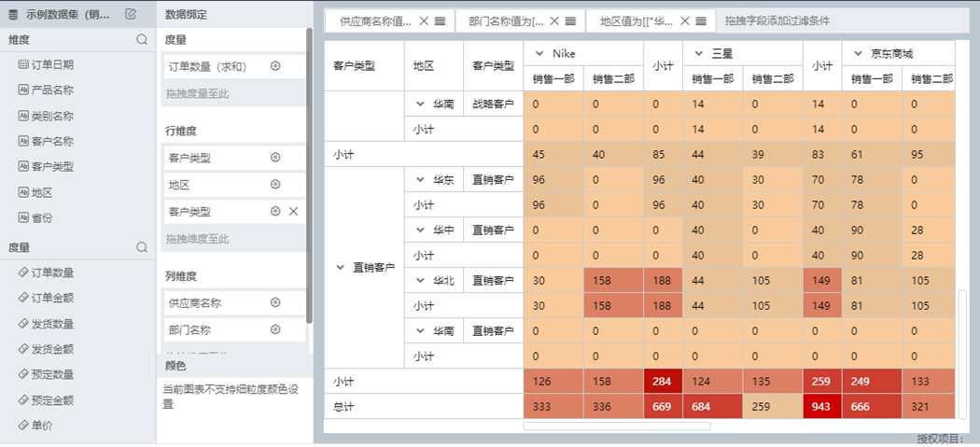Select the 订单数量 measure field
The height and width of the screenshot is (447, 980).
[x=46, y=272]
